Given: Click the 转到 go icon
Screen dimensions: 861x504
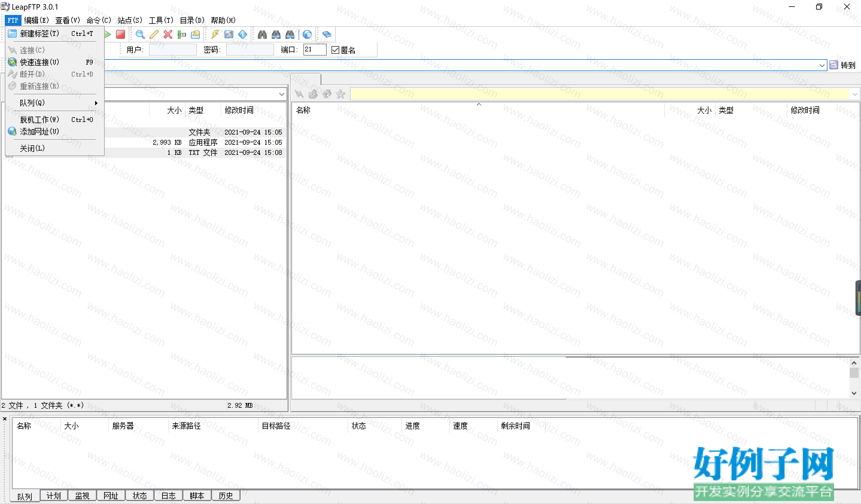Looking at the screenshot, I should tap(834, 65).
